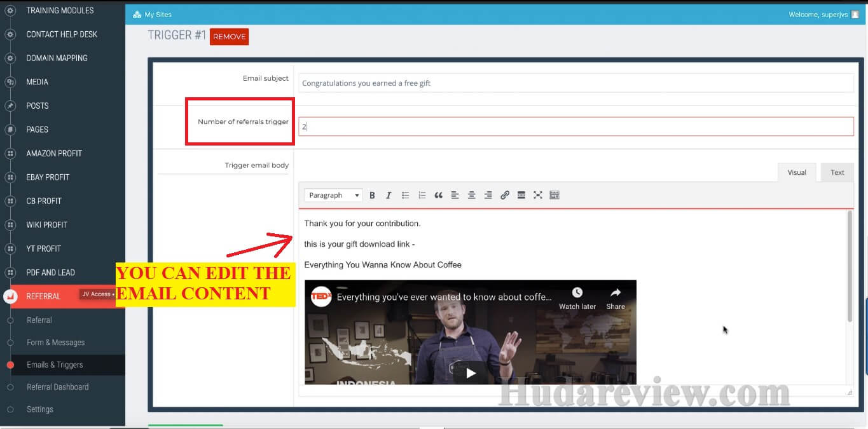
Task: Insert a numbered list in the editor
Action: (422, 195)
